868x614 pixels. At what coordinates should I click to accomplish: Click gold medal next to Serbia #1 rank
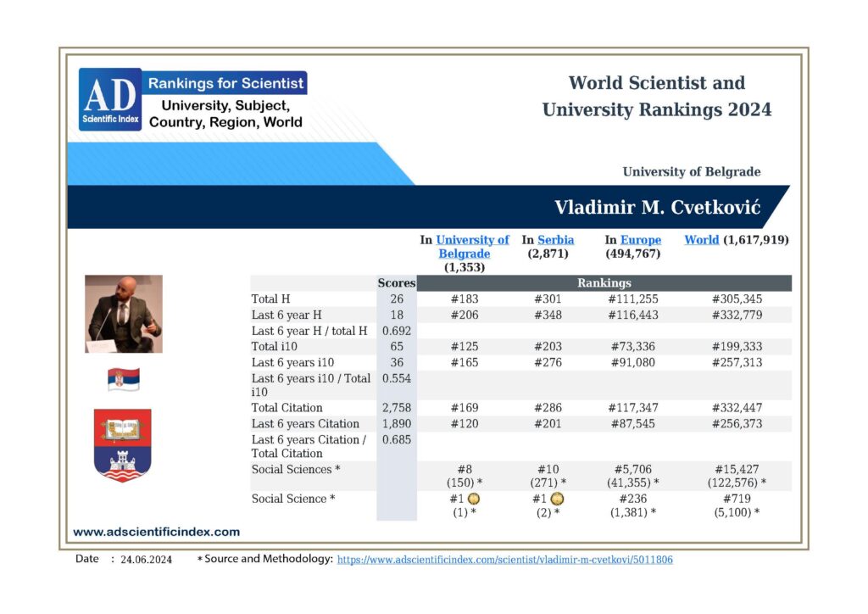(x=557, y=499)
